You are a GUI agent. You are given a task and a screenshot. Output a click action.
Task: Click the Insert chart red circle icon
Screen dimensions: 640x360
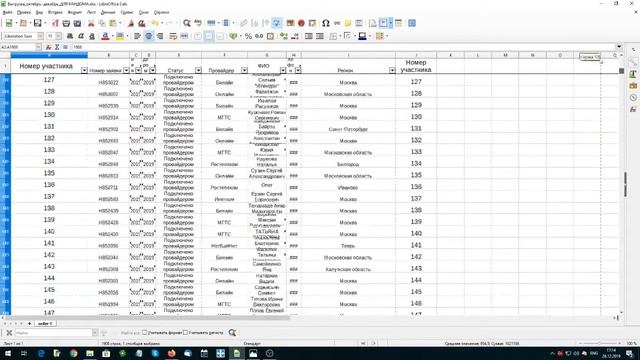[301, 23]
